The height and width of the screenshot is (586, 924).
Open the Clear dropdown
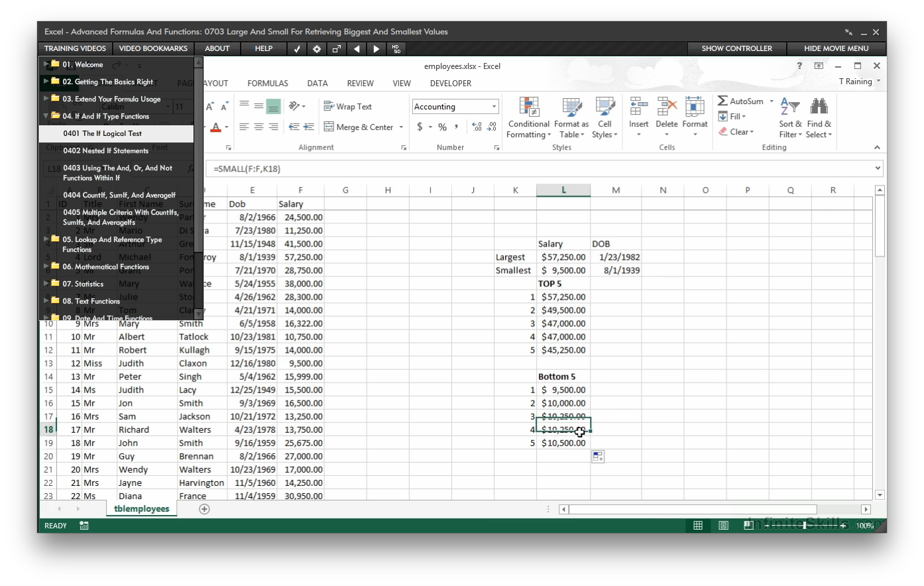[736, 132]
